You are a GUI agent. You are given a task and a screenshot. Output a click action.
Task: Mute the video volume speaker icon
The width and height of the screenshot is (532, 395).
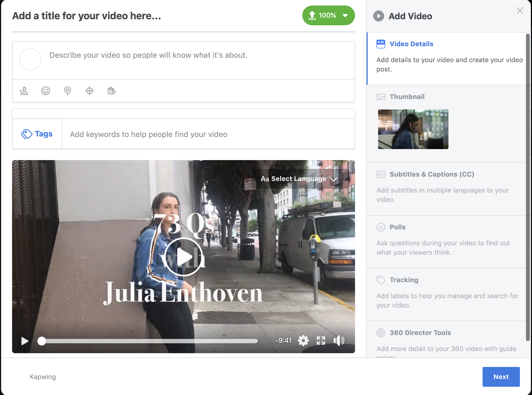pos(339,341)
